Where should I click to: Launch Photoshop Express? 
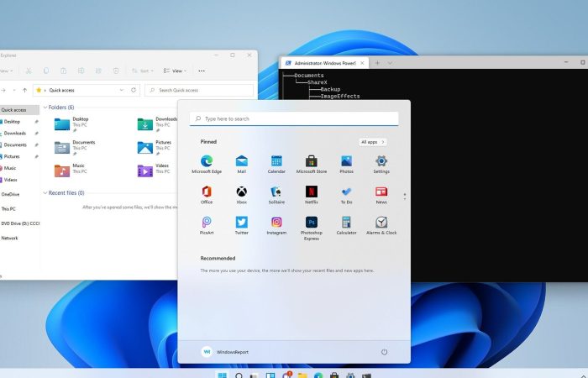[312, 228]
